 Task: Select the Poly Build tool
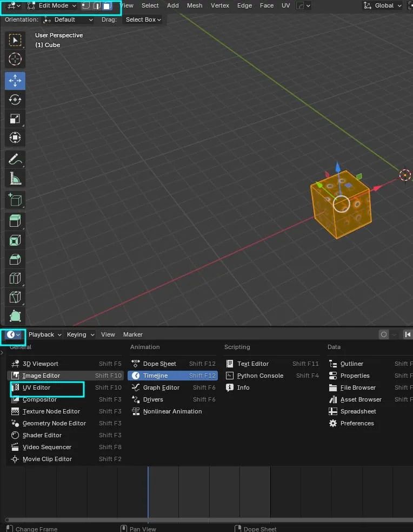15,316
